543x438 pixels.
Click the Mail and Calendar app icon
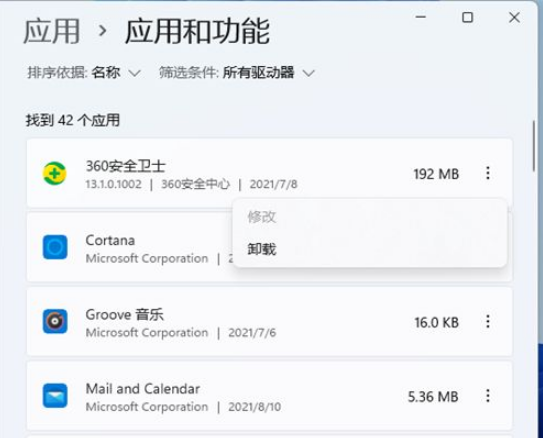(55, 395)
